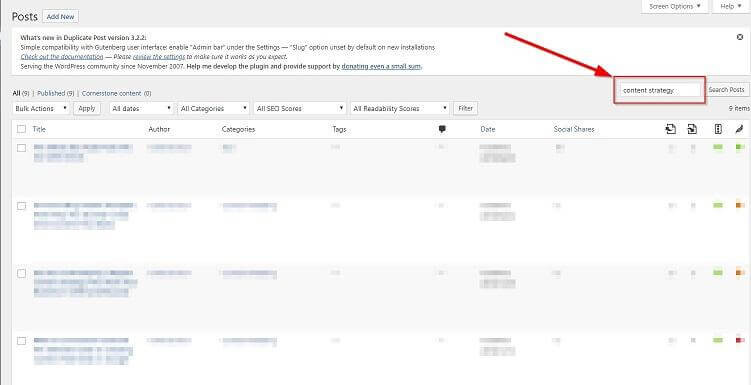Click the fourth post's green SEO score

pyautogui.click(x=717, y=340)
